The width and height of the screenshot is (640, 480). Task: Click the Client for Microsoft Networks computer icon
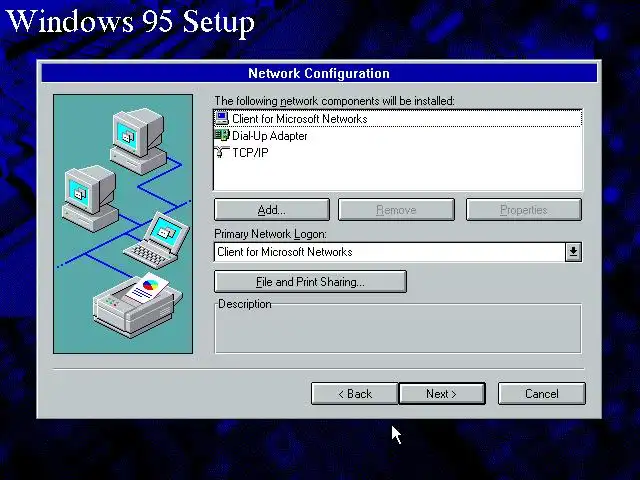222,118
